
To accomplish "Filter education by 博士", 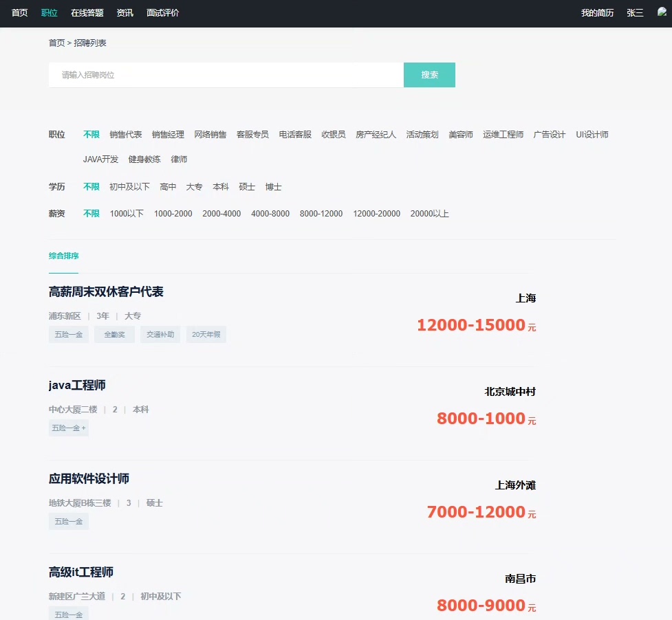I will pos(274,187).
